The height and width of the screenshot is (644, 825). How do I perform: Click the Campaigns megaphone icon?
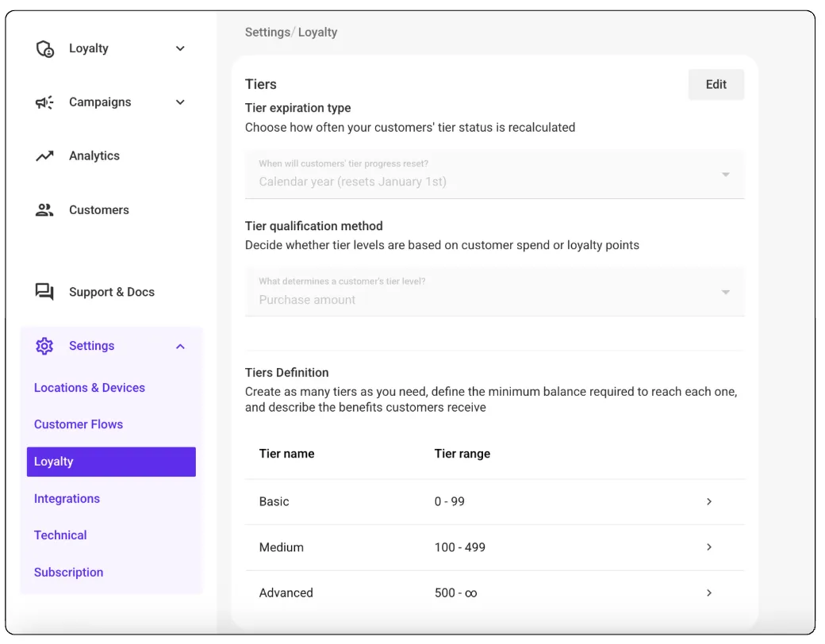[x=44, y=102]
